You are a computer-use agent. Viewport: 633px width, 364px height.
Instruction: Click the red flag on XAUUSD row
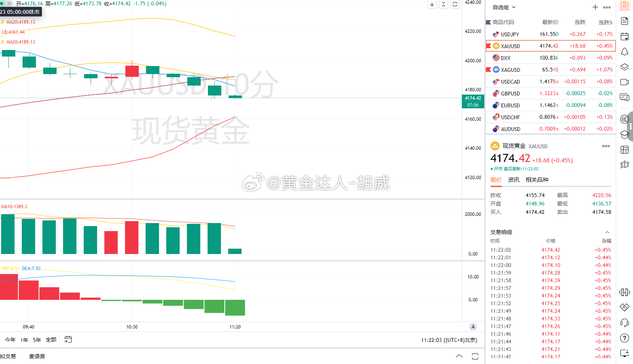[489, 46]
